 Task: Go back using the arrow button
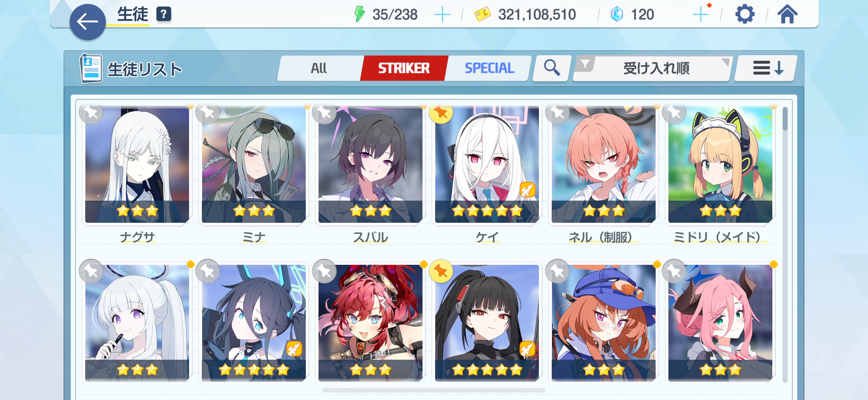(x=88, y=22)
